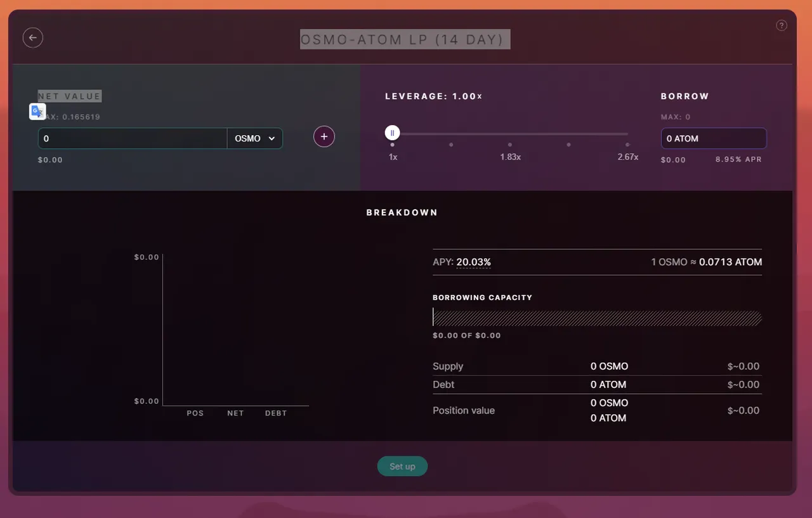
Task: Open the OSMO asset dropdown
Action: point(255,138)
